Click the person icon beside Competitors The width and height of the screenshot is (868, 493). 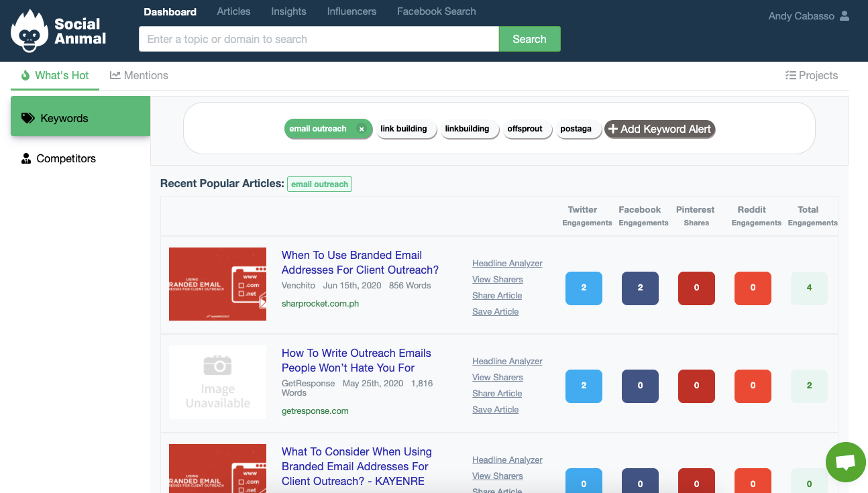[x=26, y=158]
